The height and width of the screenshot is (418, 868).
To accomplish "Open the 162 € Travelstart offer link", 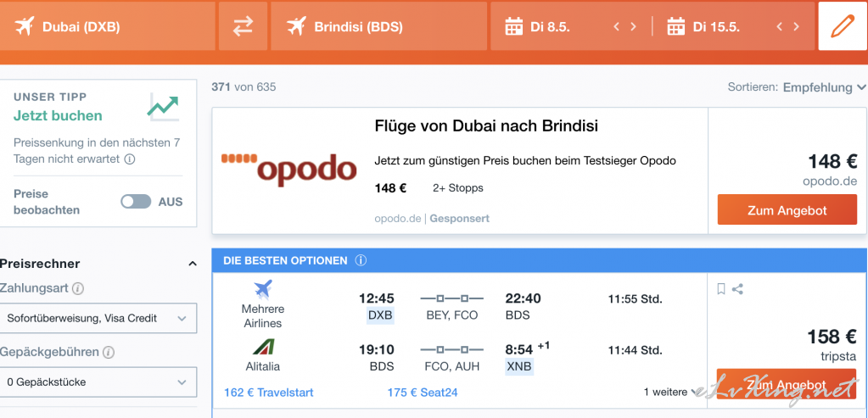I will (x=268, y=393).
